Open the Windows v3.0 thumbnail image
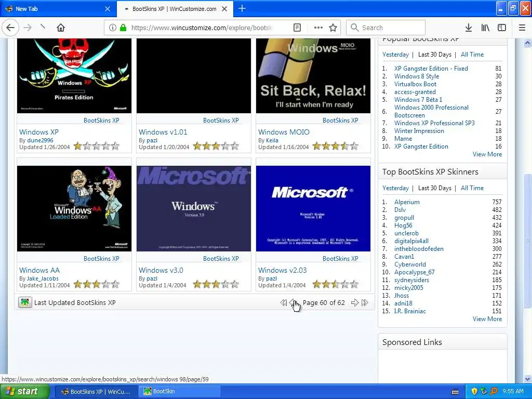Screen dimensions: 532x399 194,208
